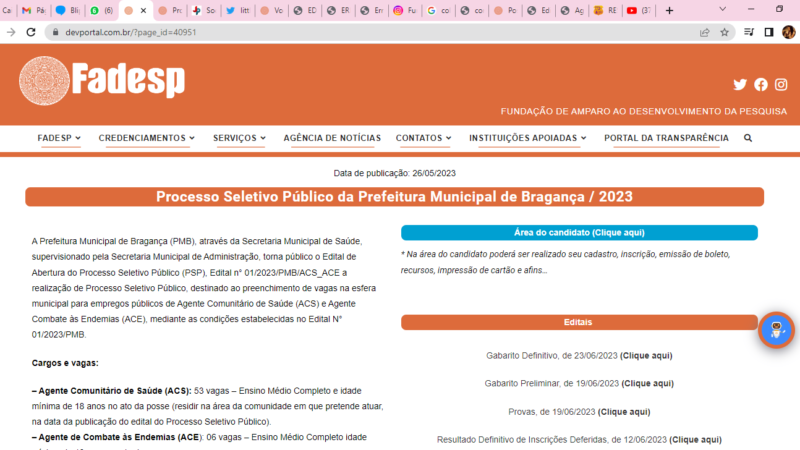Open browser side panel icon

(x=768, y=32)
